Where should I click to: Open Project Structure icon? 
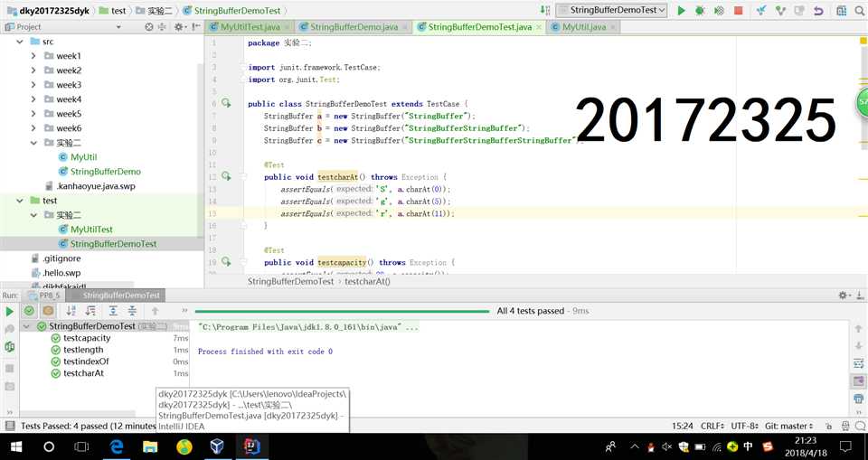coord(841,11)
